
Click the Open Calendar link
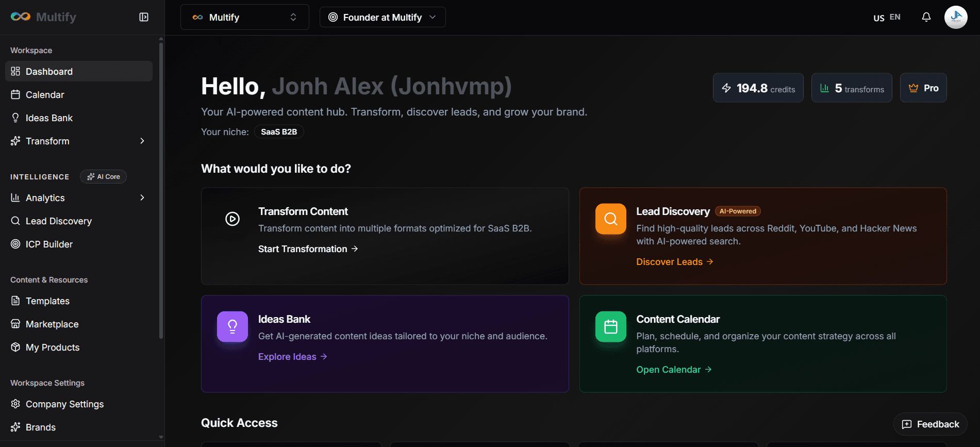674,370
